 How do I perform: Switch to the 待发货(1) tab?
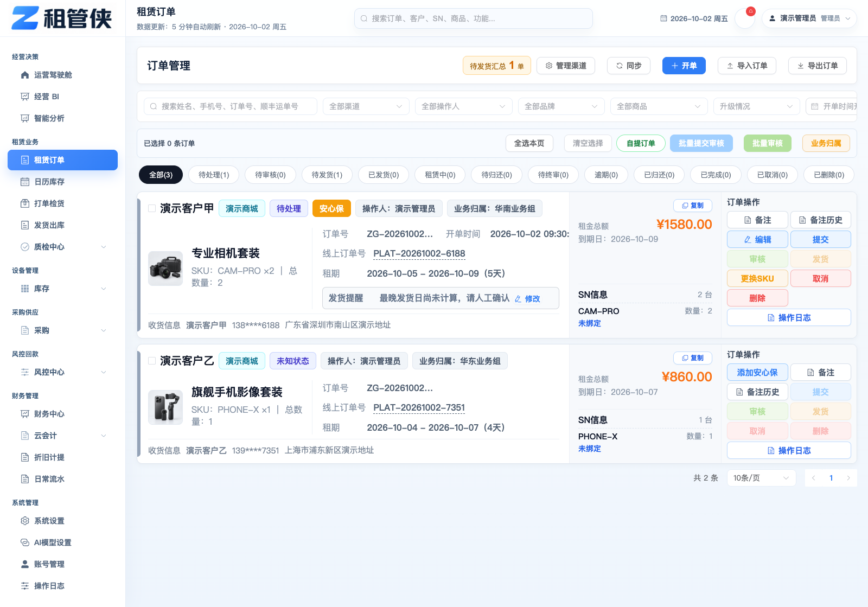coord(327,175)
